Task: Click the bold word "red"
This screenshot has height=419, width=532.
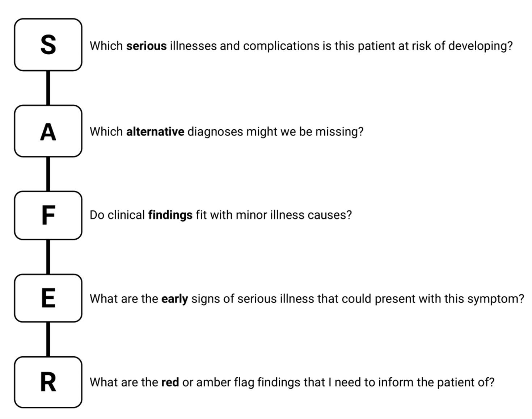Action: point(170,382)
